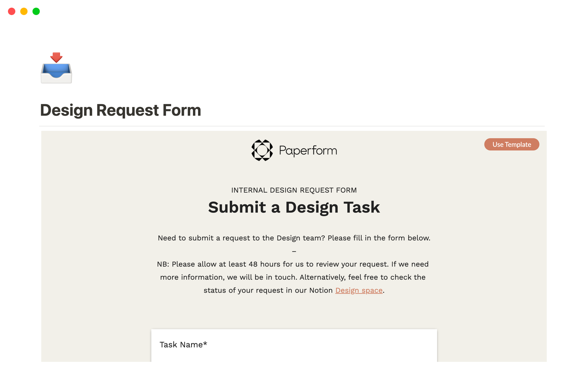Click the yellow minimize window control
Screen dimensions: 588x368
(x=24, y=11)
